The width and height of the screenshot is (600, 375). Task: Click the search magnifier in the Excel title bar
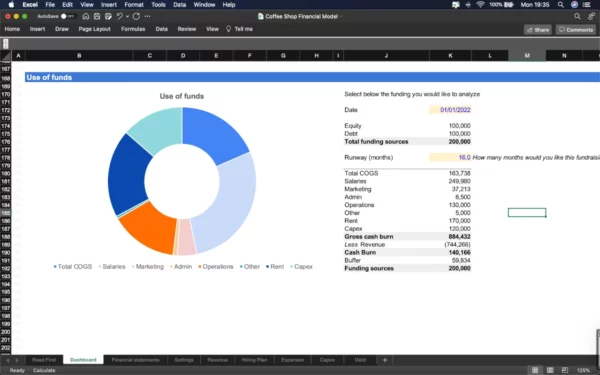[x=577, y=16]
